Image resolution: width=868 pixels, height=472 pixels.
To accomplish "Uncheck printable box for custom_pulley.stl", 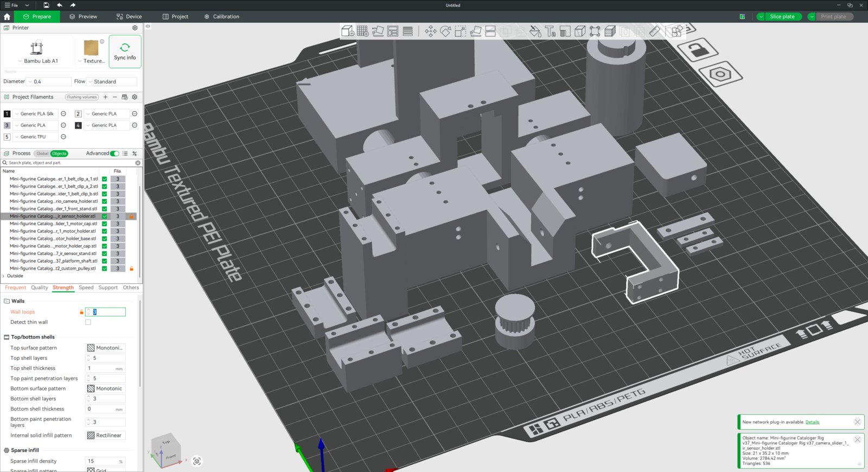I will 105,269.
